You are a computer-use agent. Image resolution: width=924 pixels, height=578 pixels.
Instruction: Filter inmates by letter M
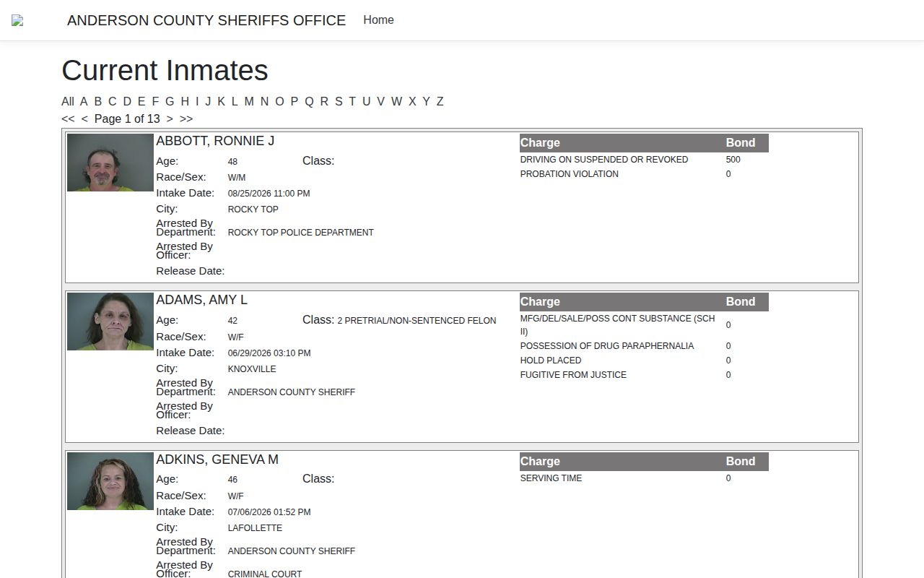[249, 101]
